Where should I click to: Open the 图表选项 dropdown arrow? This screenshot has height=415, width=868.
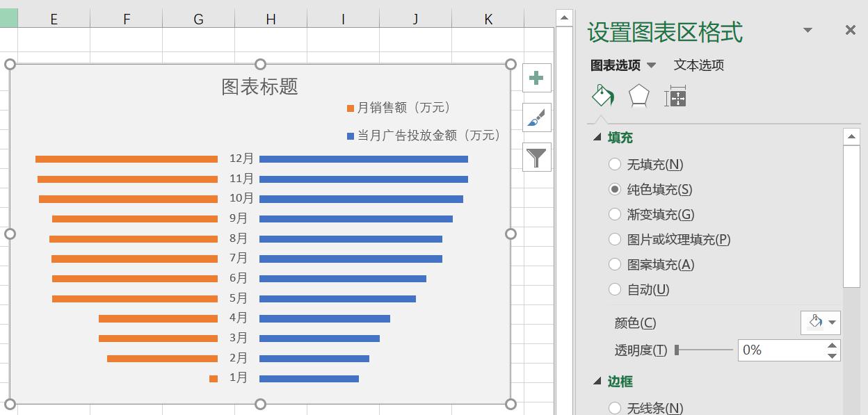pyautogui.click(x=652, y=65)
